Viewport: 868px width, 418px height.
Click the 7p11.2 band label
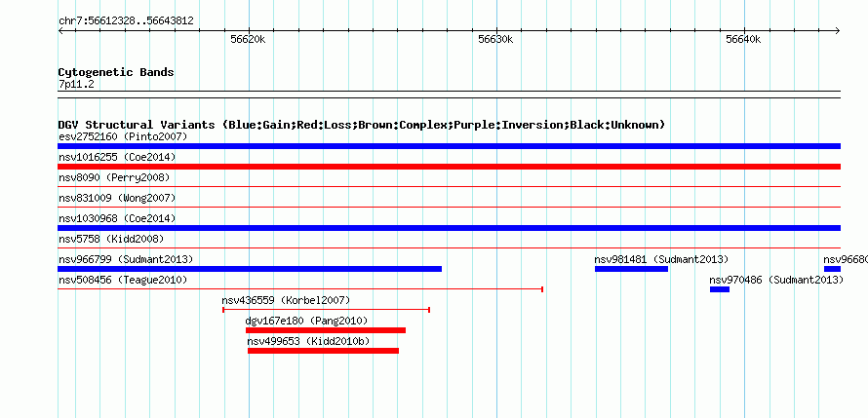tap(76, 84)
